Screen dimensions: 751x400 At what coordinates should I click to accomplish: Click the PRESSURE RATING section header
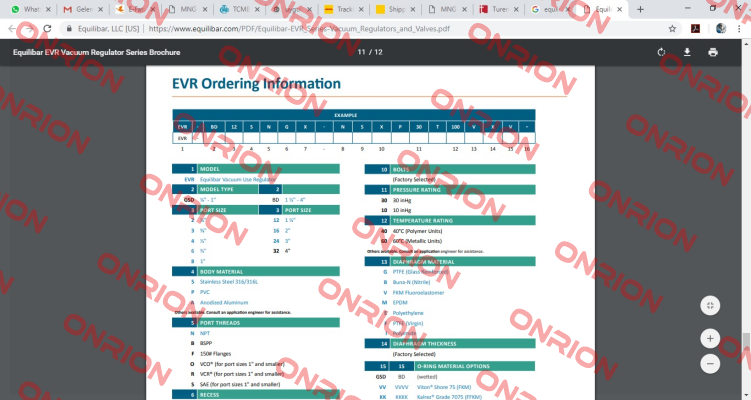(x=450, y=190)
